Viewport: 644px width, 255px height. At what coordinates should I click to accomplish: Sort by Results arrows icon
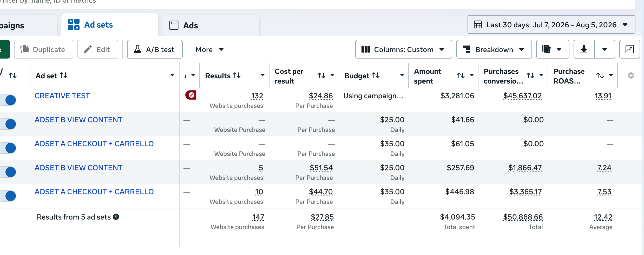click(x=237, y=75)
